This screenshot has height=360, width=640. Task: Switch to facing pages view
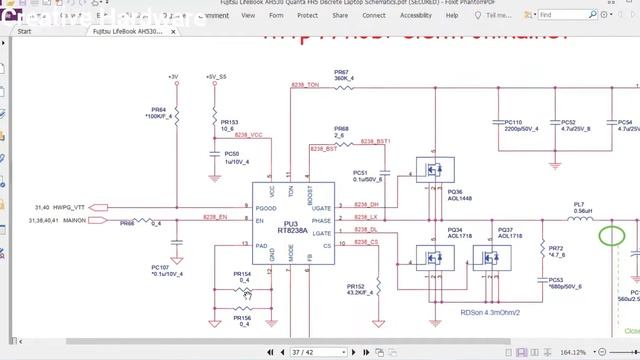tap(534, 352)
